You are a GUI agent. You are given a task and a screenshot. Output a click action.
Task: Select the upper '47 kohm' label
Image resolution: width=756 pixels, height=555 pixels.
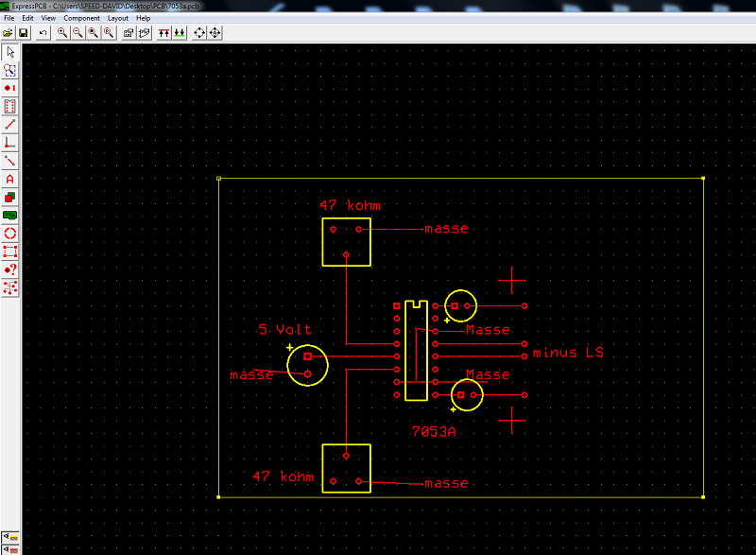point(351,205)
